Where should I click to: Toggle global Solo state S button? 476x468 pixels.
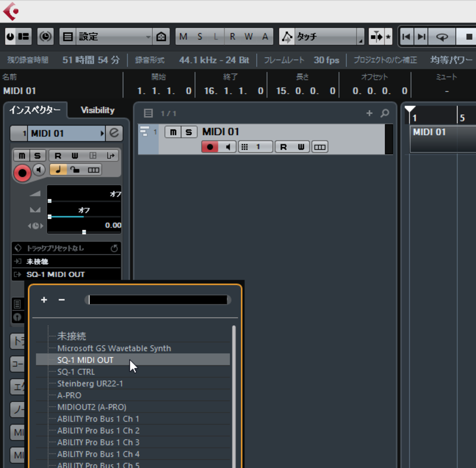click(x=200, y=37)
